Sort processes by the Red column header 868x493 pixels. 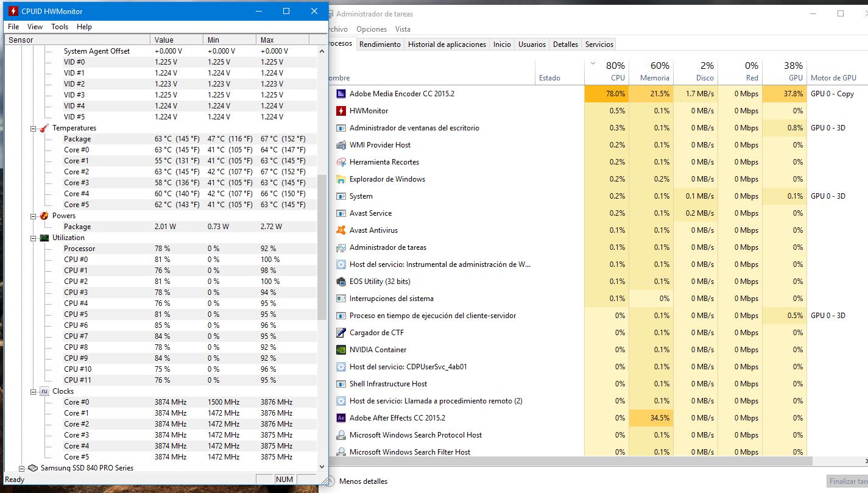tap(740, 72)
